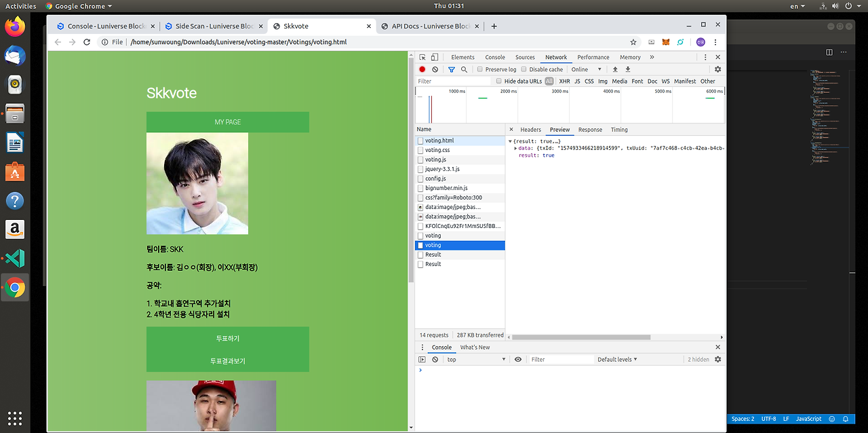The width and height of the screenshot is (868, 433).
Task: Open the new tab plus button
Action: (494, 26)
